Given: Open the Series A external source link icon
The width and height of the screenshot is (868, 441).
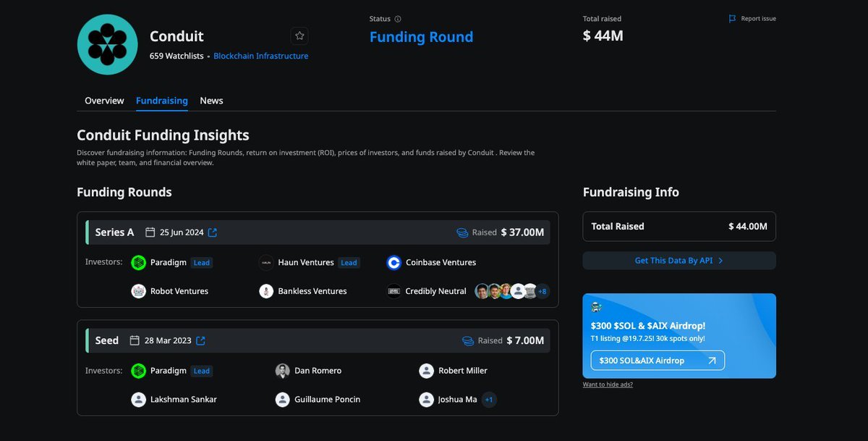Looking at the screenshot, I should pos(213,232).
